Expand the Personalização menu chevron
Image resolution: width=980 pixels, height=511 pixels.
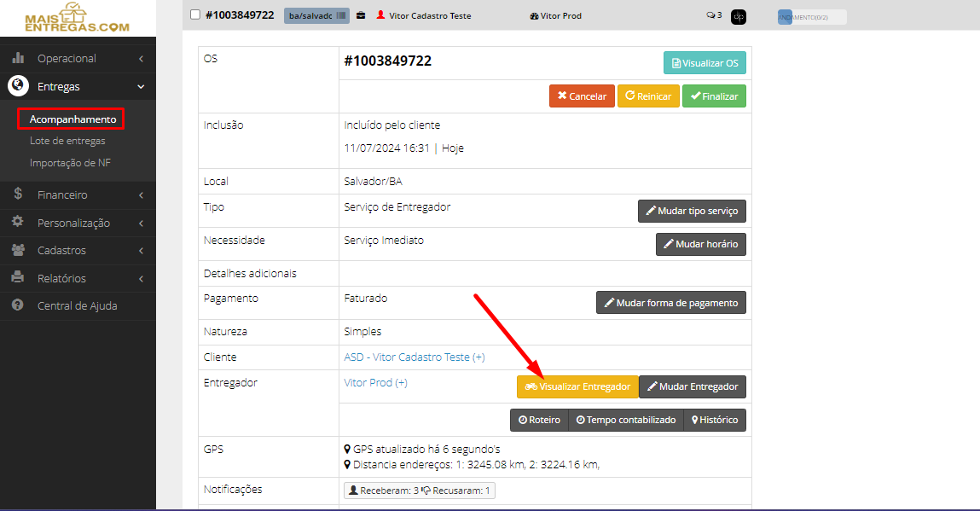click(142, 224)
